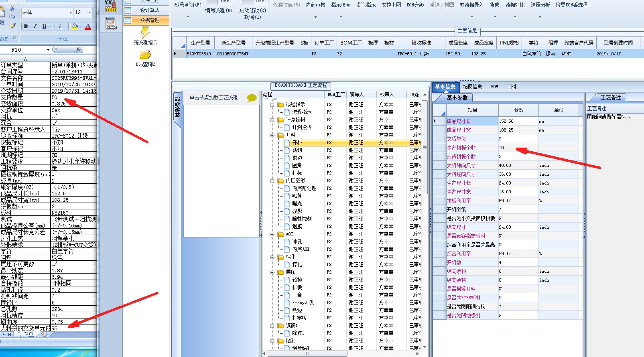Open the fill color dropdown arrow
The image size is (644, 357).
pos(81,26)
